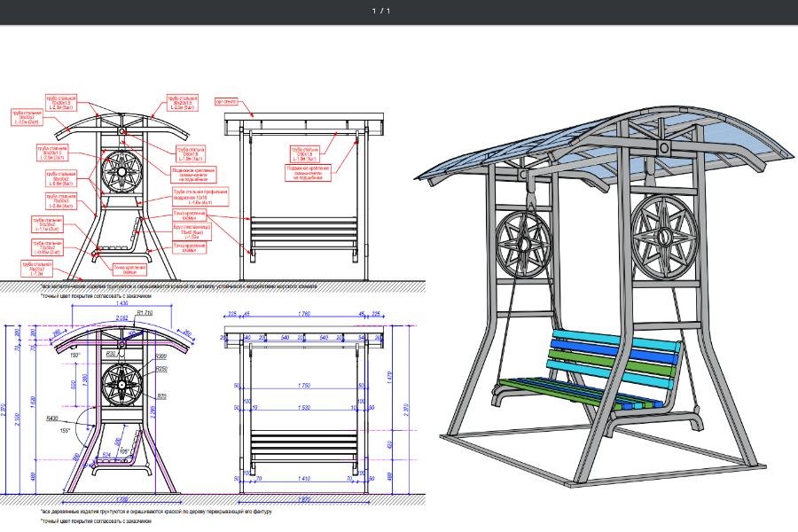This screenshot has width=798, height=532.
Task: Click the page number indicator 1 / 1
Action: coord(381,11)
